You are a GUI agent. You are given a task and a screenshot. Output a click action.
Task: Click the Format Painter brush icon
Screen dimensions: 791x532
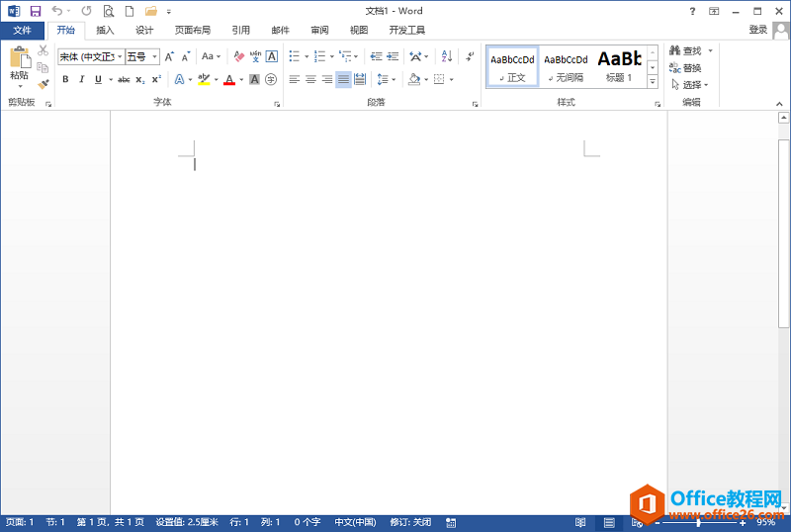[x=43, y=85]
